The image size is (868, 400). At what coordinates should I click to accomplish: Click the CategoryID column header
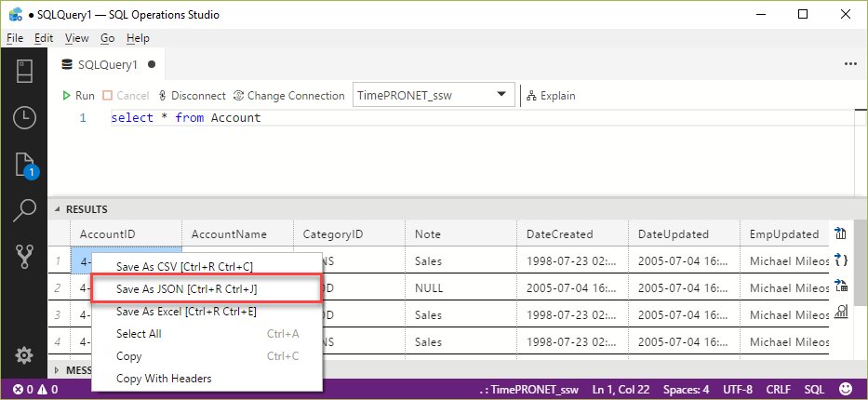point(349,234)
